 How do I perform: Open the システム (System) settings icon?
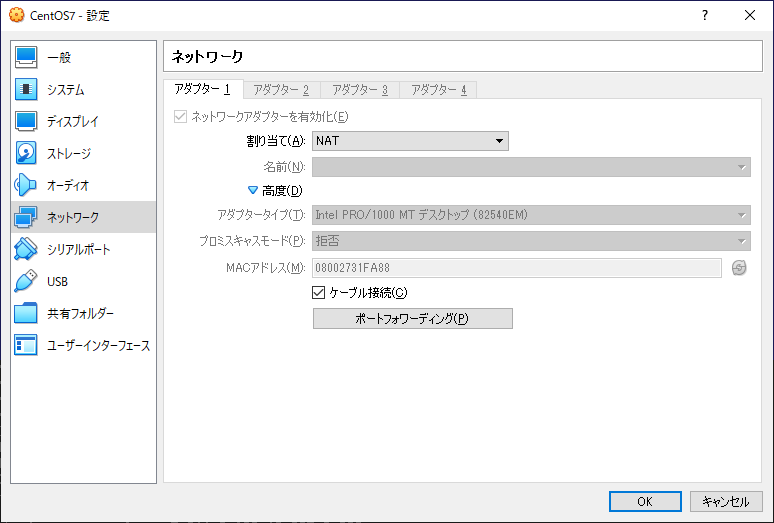27,90
